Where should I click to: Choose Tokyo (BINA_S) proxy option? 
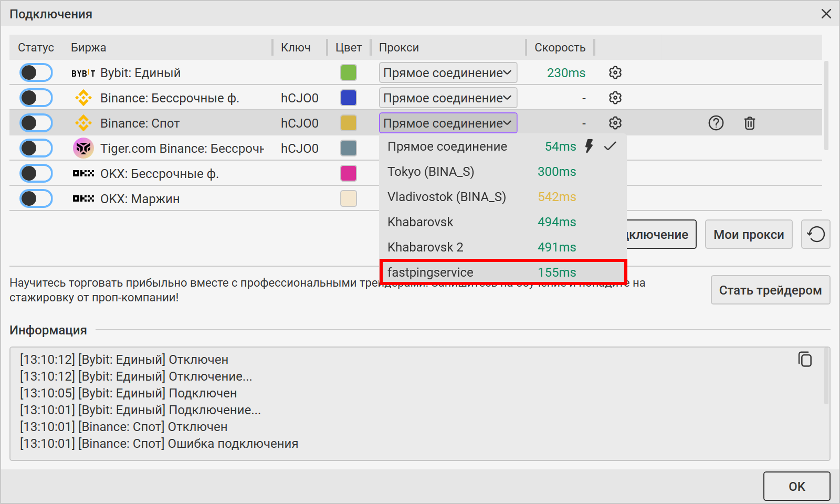tap(502, 172)
